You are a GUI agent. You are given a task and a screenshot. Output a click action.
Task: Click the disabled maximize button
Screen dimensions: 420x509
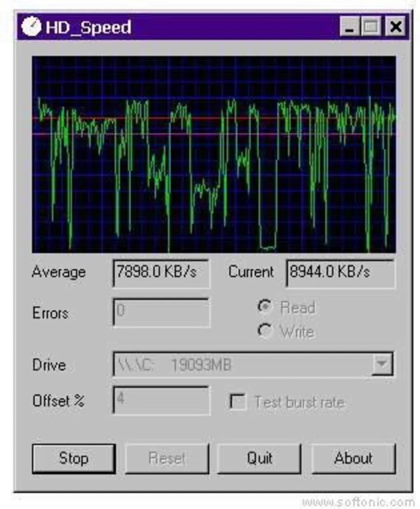[371, 27]
